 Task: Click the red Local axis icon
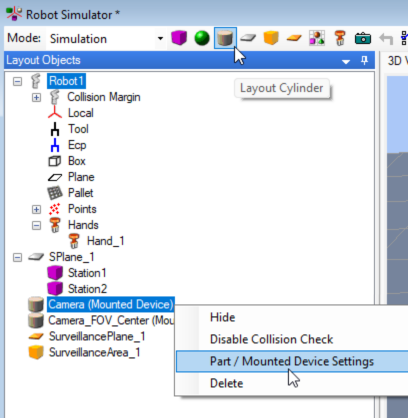point(55,113)
